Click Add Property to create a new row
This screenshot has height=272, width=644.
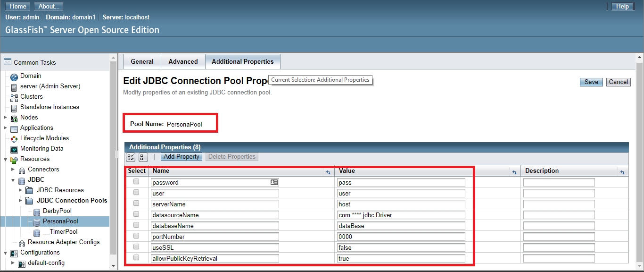181,156
